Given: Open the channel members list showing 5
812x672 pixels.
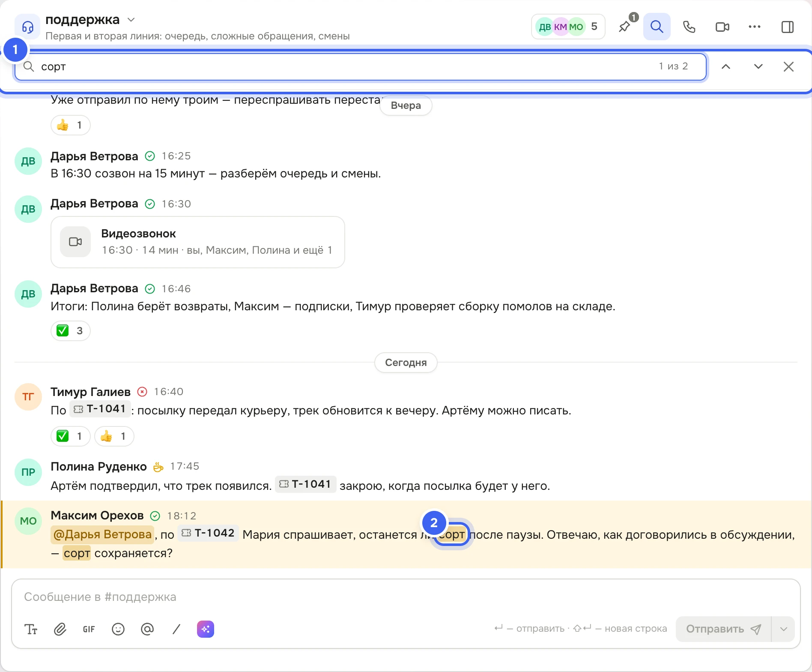Looking at the screenshot, I should [568, 27].
